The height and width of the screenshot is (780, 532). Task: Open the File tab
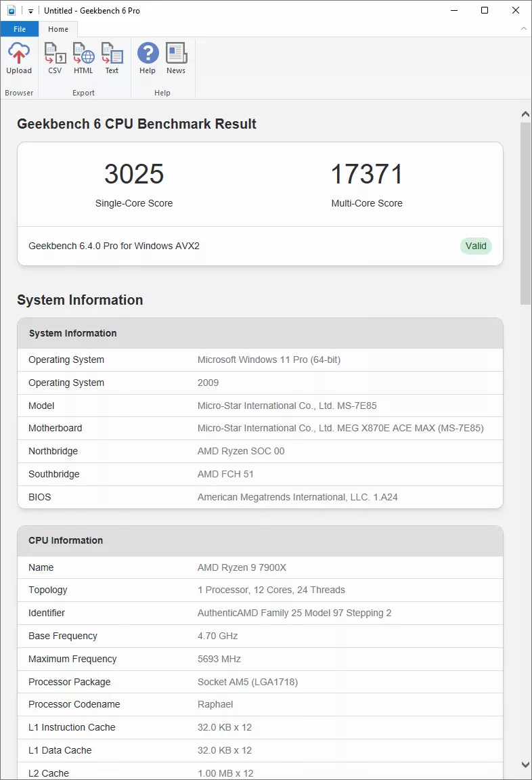20,29
